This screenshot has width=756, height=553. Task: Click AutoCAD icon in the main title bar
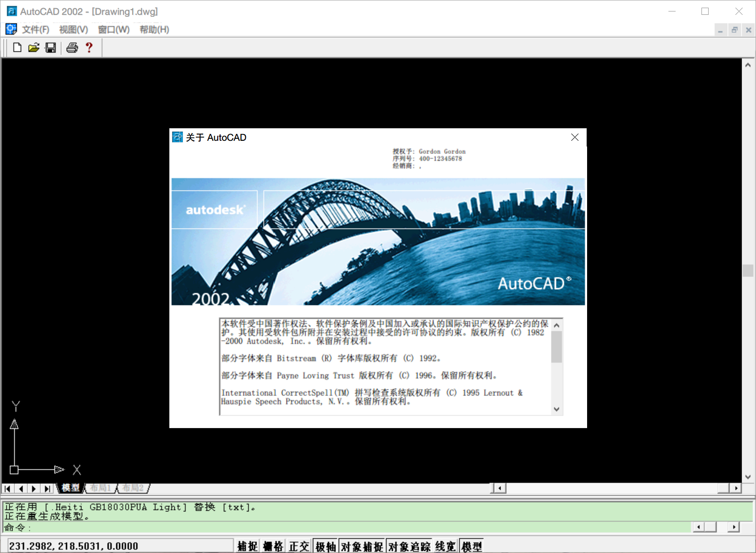coord(11,11)
